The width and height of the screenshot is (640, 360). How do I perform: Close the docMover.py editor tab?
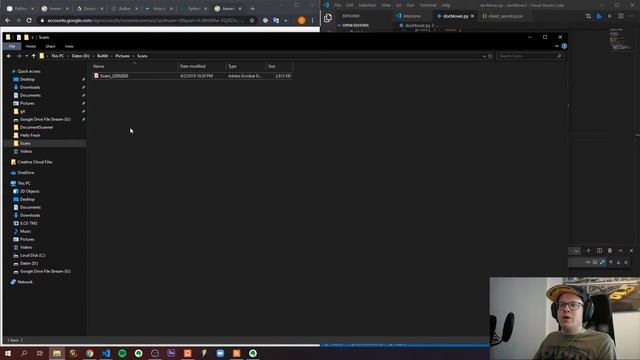click(472, 16)
